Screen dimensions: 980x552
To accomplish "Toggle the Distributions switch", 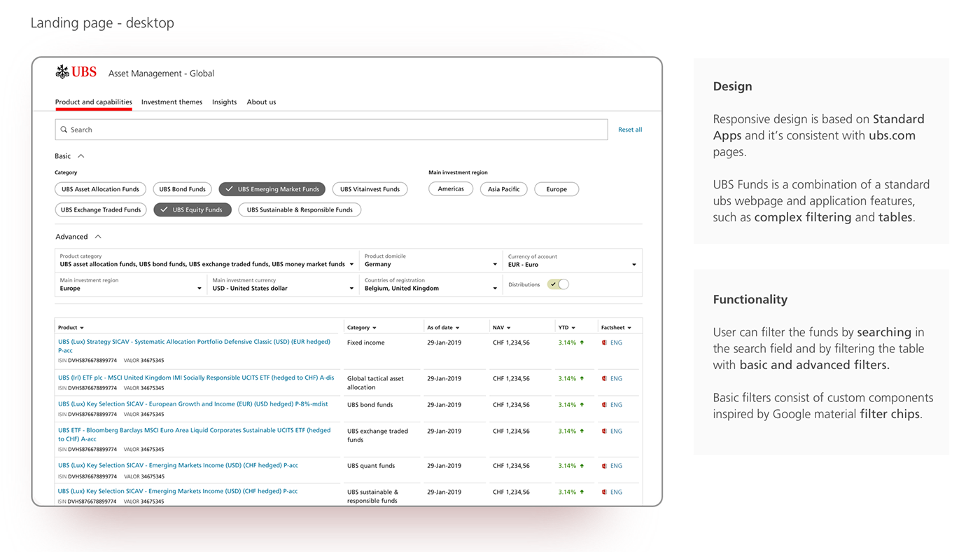I will [x=559, y=284].
